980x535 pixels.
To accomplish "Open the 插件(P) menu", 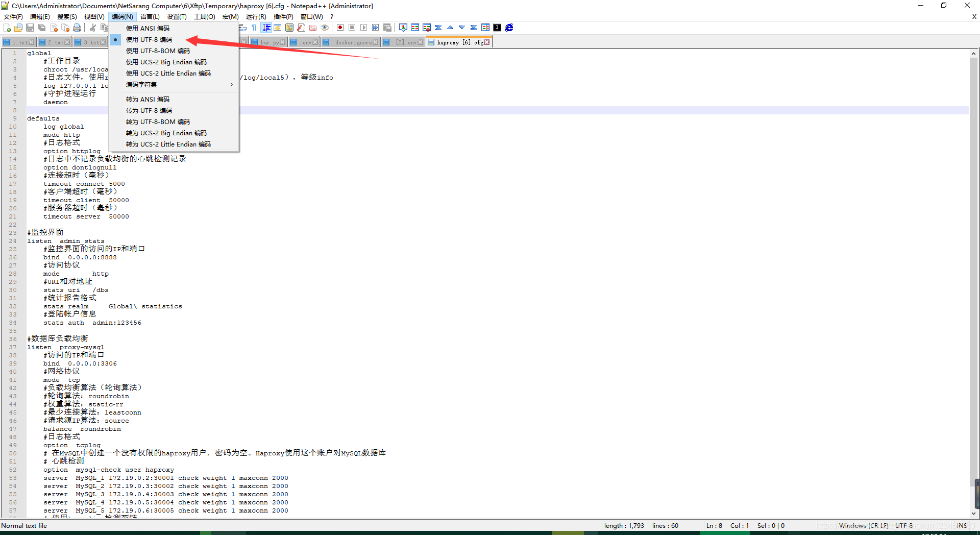I will [x=283, y=17].
